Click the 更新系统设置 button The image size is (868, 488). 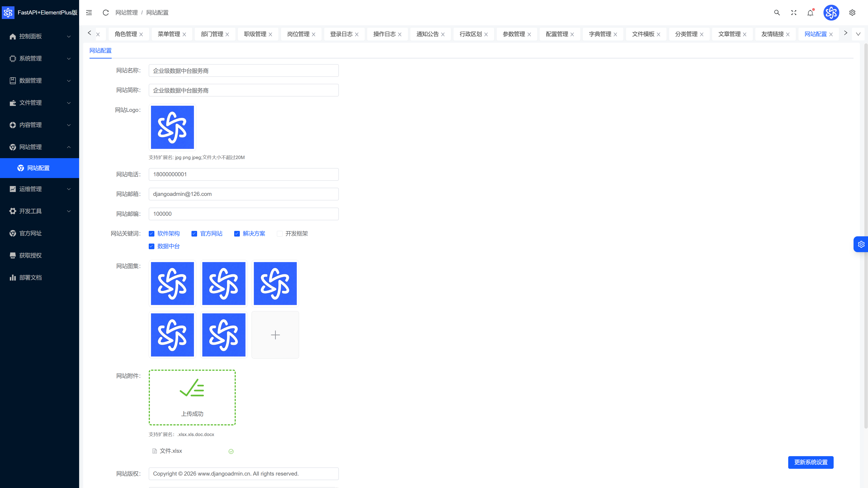tap(811, 462)
